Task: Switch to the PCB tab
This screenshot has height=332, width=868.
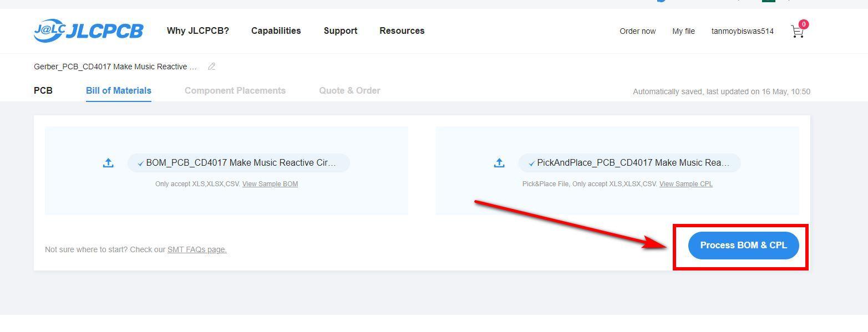Action: 43,91
